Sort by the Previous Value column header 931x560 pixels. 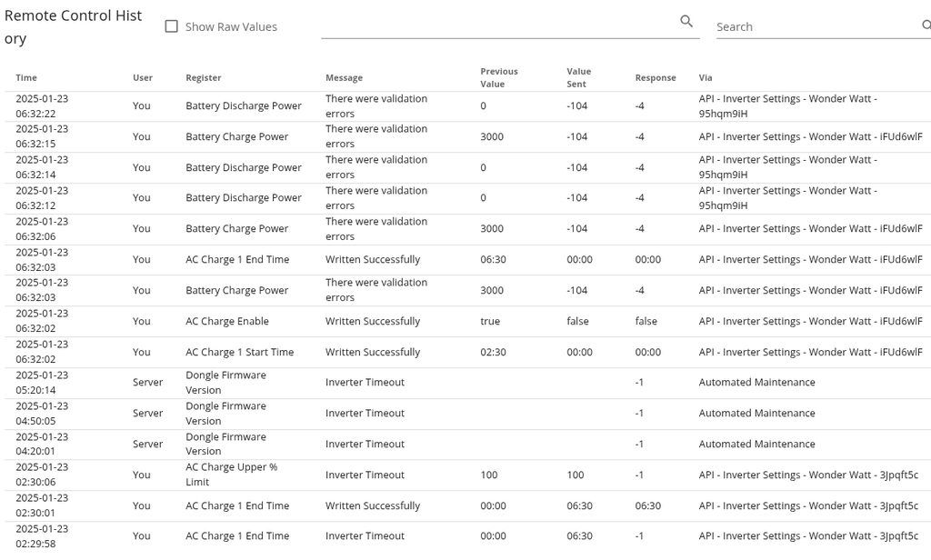pos(499,77)
